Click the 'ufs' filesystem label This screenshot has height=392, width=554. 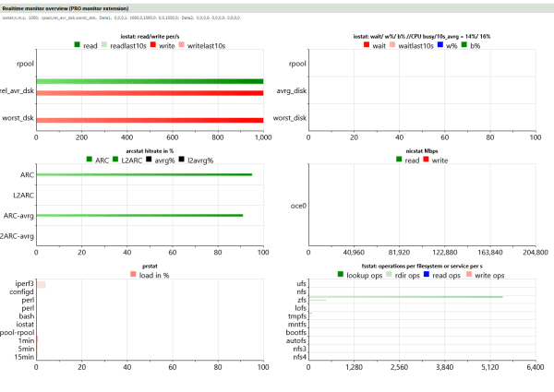(x=302, y=284)
